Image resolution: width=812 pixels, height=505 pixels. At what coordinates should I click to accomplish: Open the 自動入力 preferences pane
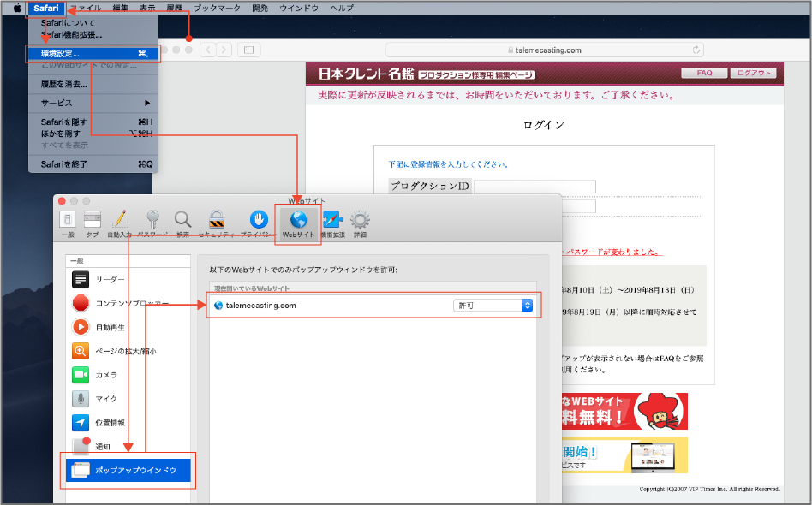[x=120, y=223]
